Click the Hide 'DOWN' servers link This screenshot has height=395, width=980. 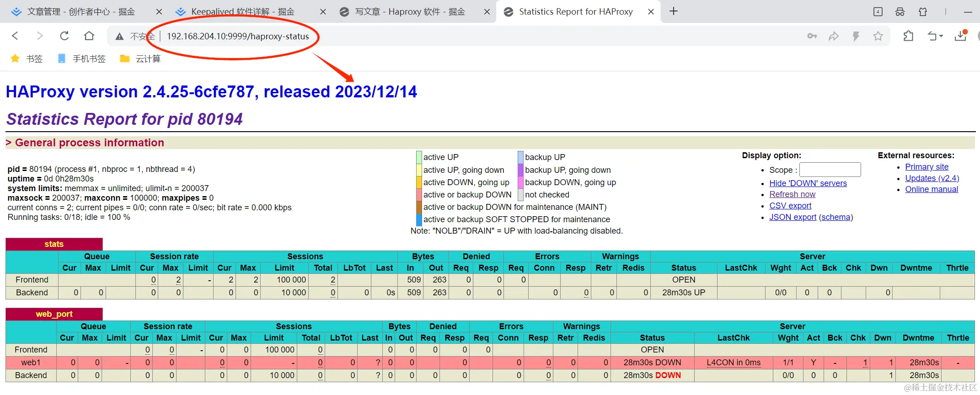click(x=808, y=183)
